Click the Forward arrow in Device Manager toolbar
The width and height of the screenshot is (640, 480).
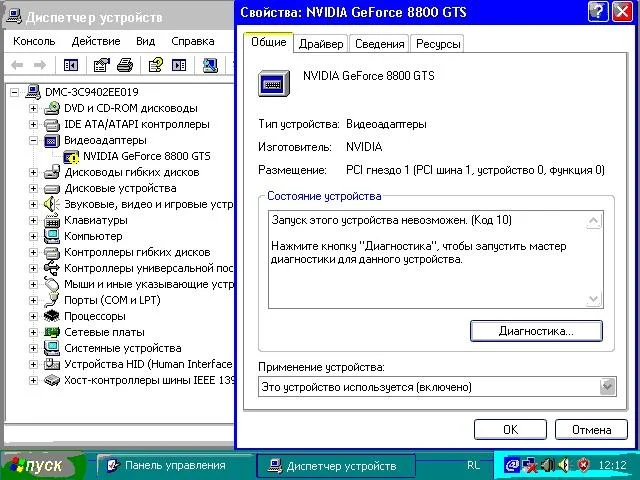coord(40,65)
